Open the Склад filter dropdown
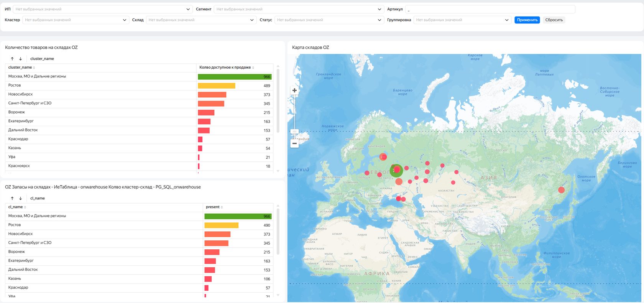This screenshot has width=644, height=303. pos(201,20)
